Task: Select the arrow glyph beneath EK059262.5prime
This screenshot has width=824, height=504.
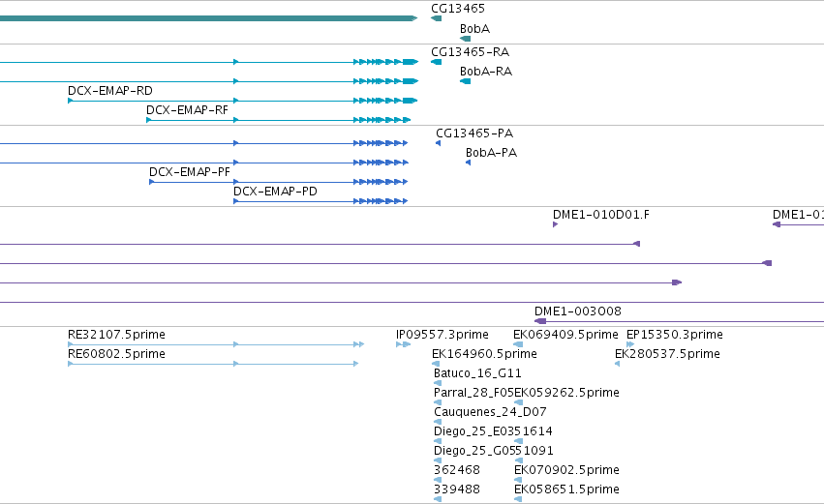Action: pyautogui.click(x=518, y=402)
